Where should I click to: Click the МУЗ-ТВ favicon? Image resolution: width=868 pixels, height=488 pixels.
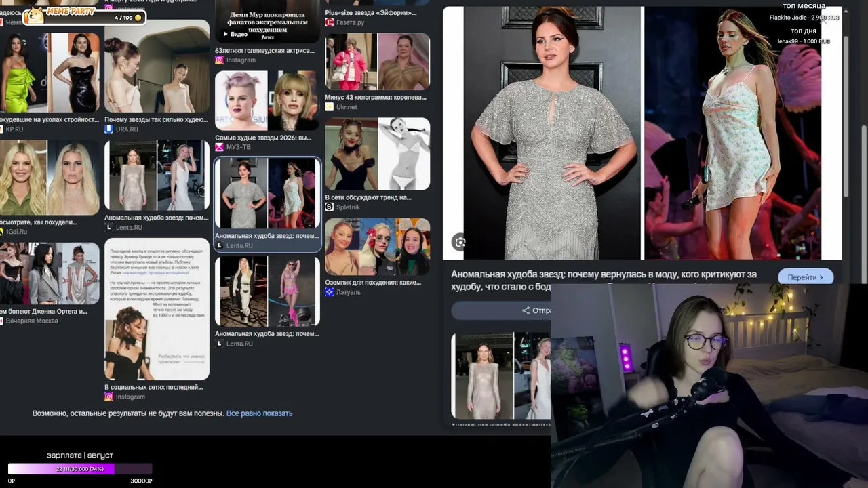[219, 147]
